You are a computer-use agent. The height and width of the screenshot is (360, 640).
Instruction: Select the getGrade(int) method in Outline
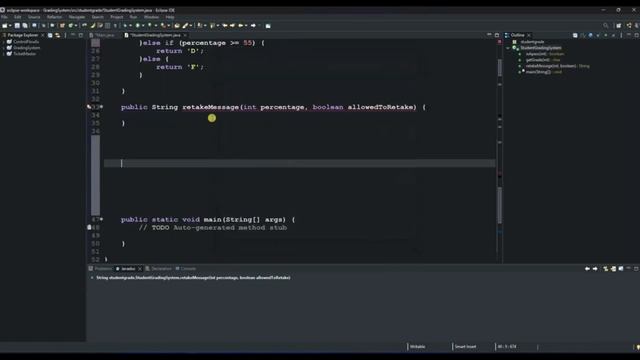click(x=543, y=60)
